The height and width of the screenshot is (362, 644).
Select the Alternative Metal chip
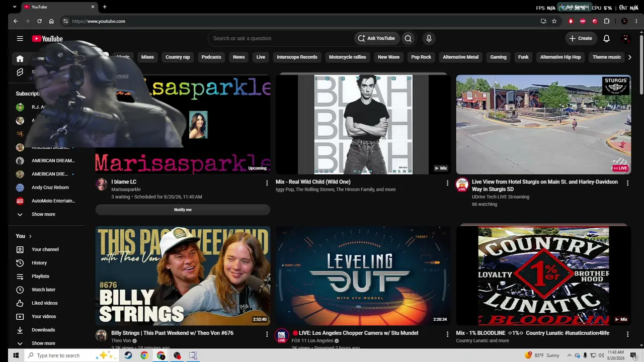(460, 57)
